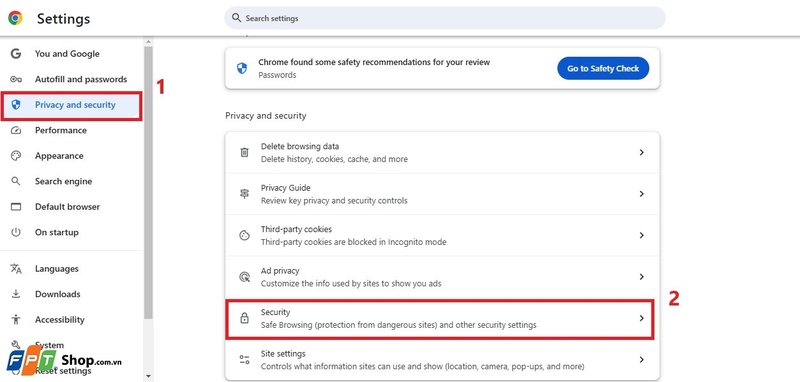The image size is (800, 382).
Task: Open Site settings via its chevron arrow
Action: [641, 360]
